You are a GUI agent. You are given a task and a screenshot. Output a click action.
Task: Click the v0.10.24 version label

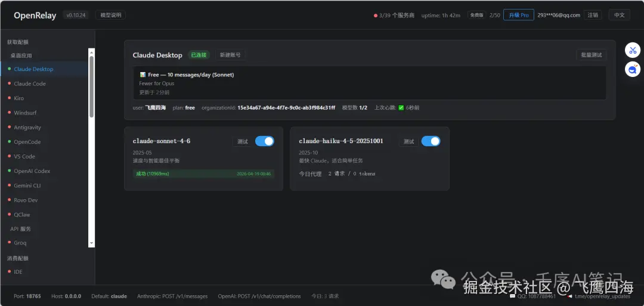(75, 15)
